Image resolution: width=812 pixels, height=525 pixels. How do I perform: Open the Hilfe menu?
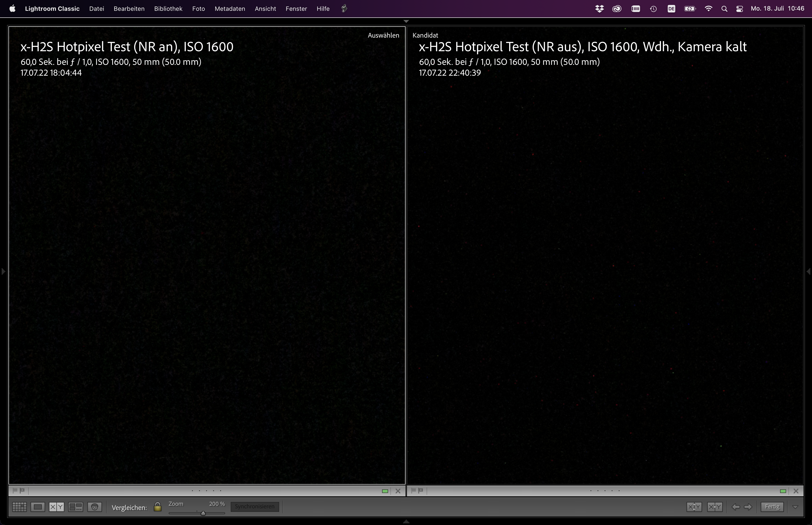(323, 8)
